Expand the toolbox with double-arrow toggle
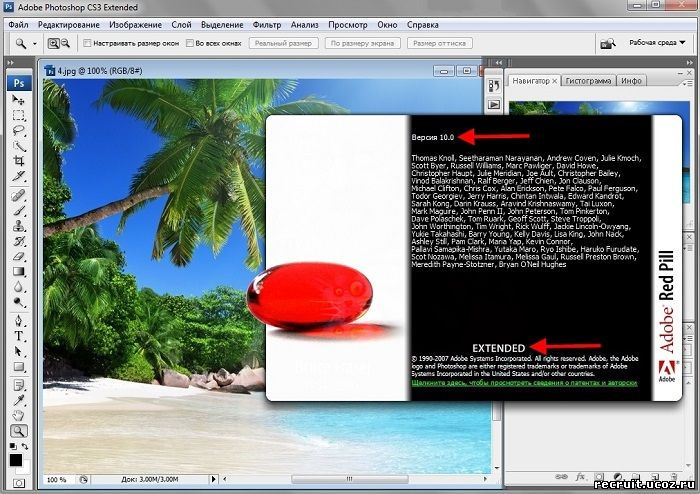 click(x=11, y=63)
